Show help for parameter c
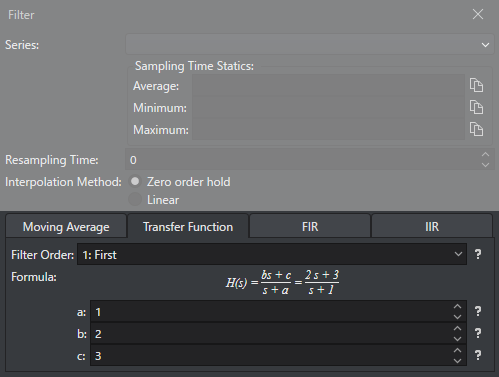This screenshot has height=377, width=499. (x=478, y=355)
